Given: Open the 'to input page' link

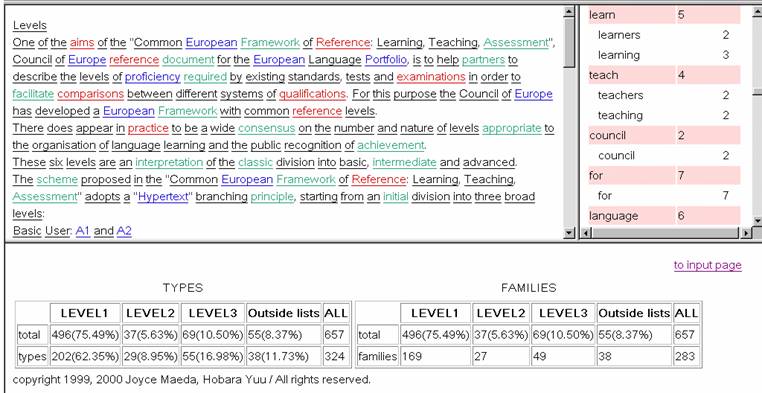Looking at the screenshot, I should click(708, 265).
